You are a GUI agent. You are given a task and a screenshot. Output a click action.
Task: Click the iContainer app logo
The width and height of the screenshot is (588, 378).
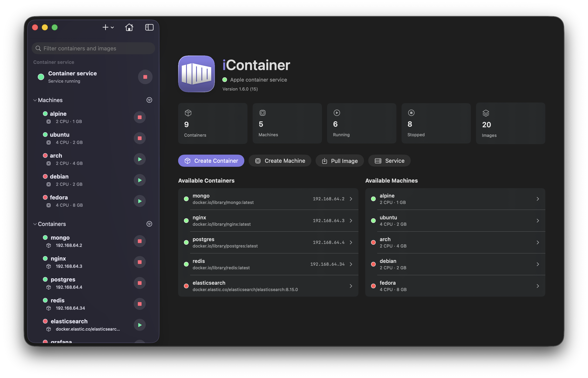(196, 74)
